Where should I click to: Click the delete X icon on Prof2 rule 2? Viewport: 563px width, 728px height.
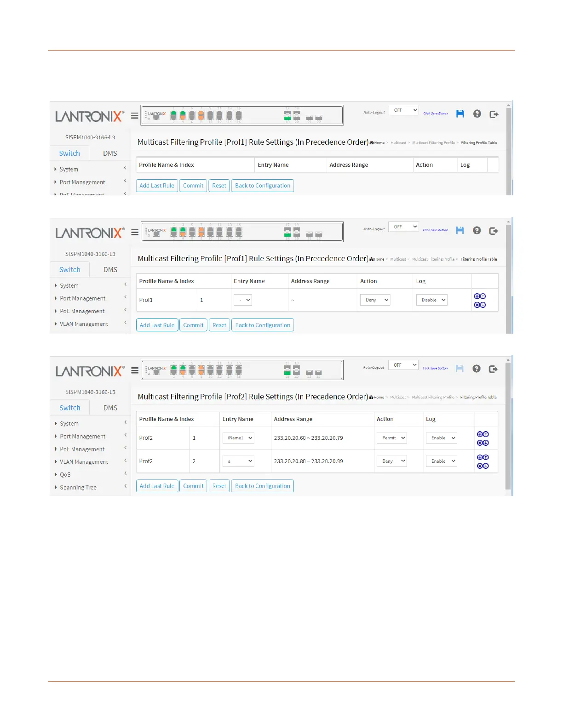click(480, 466)
